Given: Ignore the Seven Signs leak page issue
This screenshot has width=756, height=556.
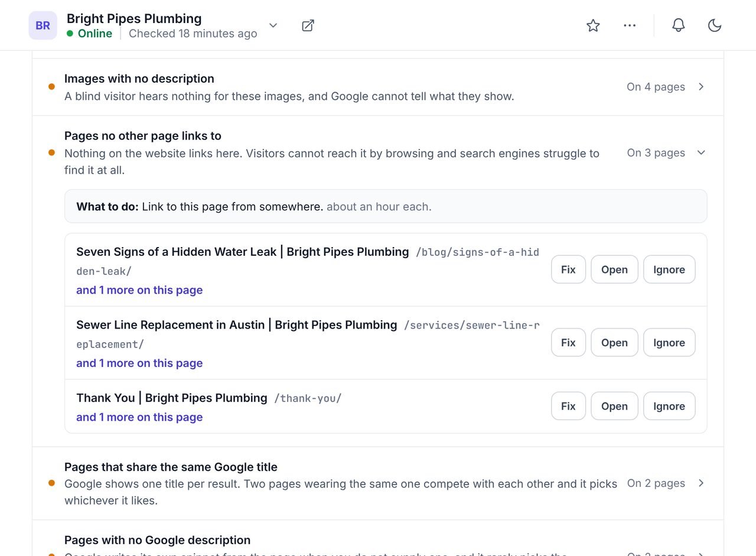Looking at the screenshot, I should 669,269.
